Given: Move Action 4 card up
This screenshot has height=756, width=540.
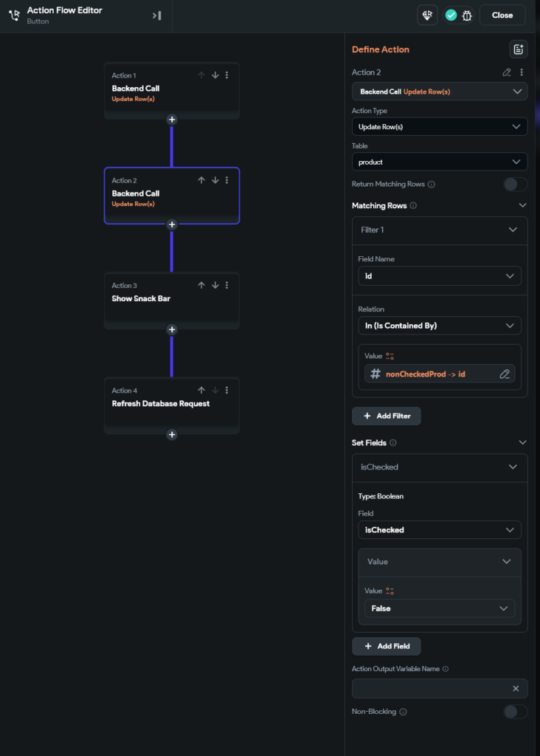Looking at the screenshot, I should [201, 391].
